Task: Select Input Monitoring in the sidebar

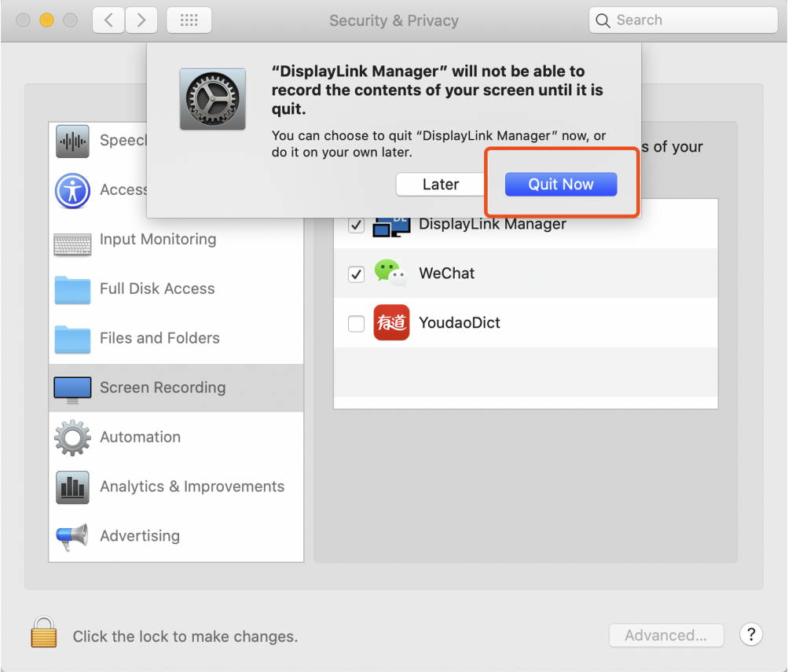Action: click(x=176, y=239)
